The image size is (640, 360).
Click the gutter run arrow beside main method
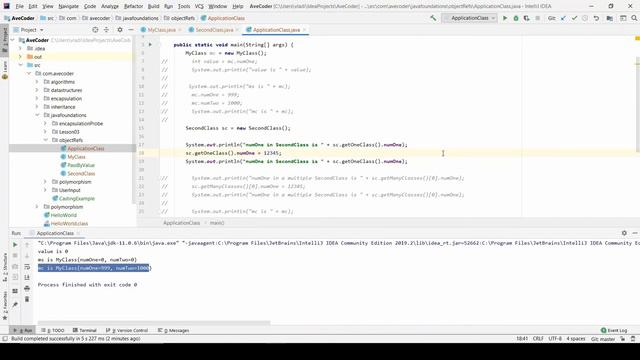(150, 44)
